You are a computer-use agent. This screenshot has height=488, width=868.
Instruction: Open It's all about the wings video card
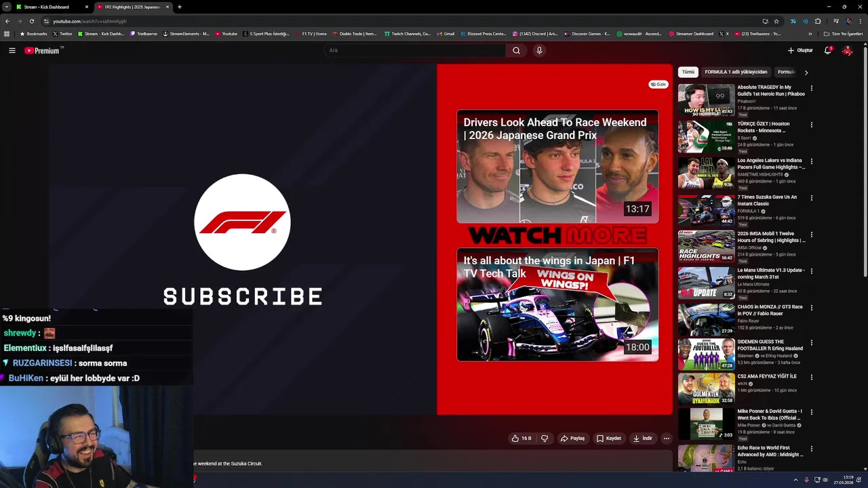557,305
